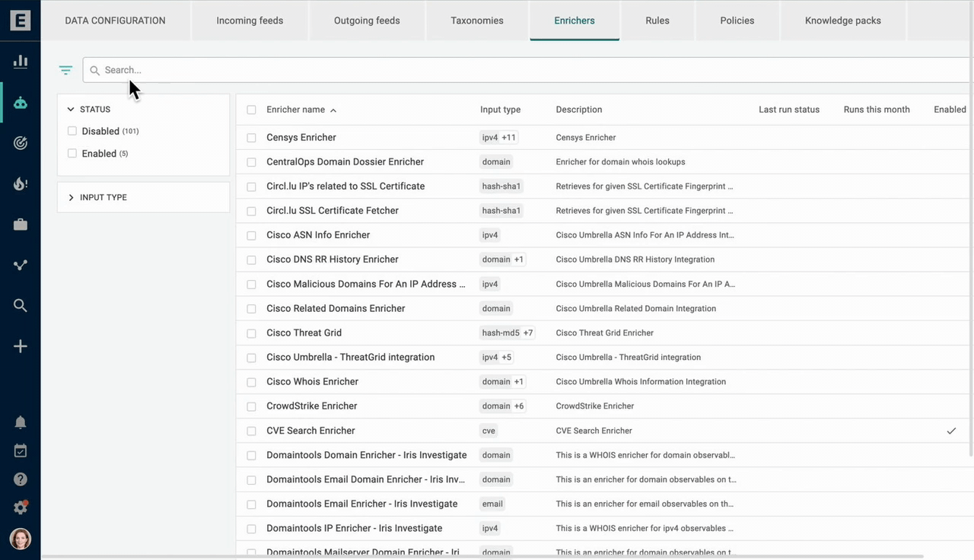Screen dimensions: 974x560
Task: Switch to the Outgoing feeds tab
Action: [367, 21]
